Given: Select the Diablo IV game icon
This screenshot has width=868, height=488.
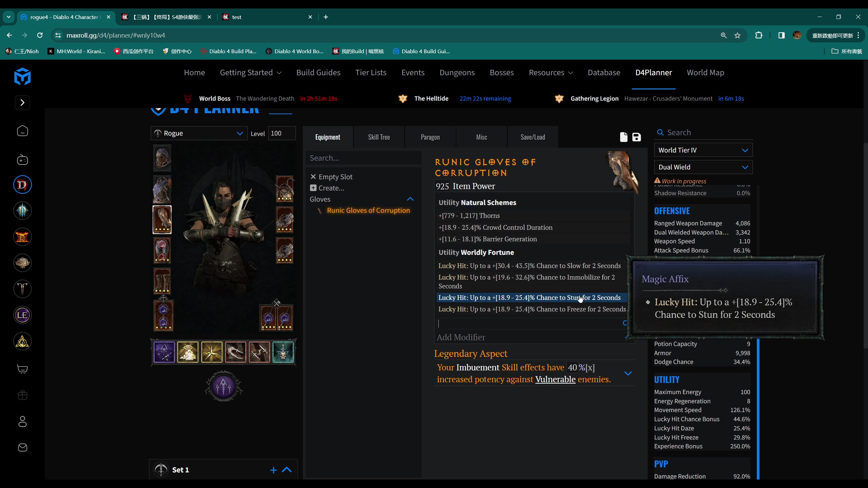Looking at the screenshot, I should pos(22,185).
